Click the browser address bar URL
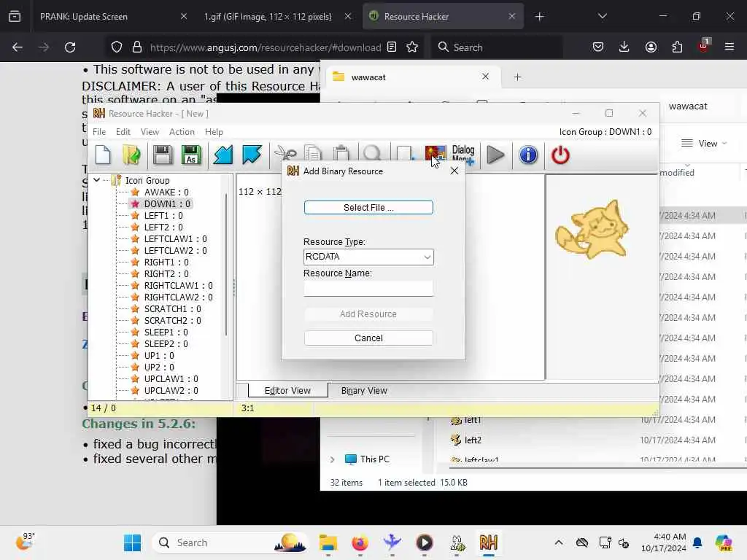Image resolution: width=747 pixels, height=560 pixels. click(x=266, y=47)
